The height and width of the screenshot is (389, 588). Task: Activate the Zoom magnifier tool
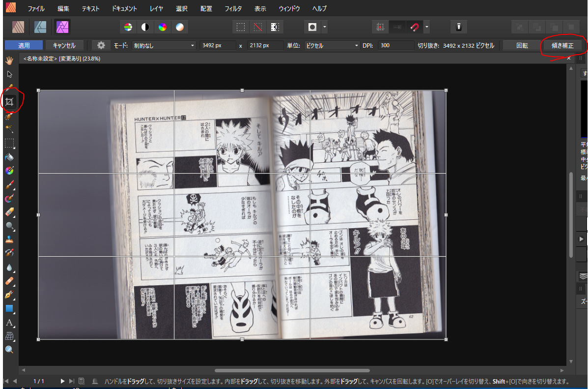(x=9, y=350)
